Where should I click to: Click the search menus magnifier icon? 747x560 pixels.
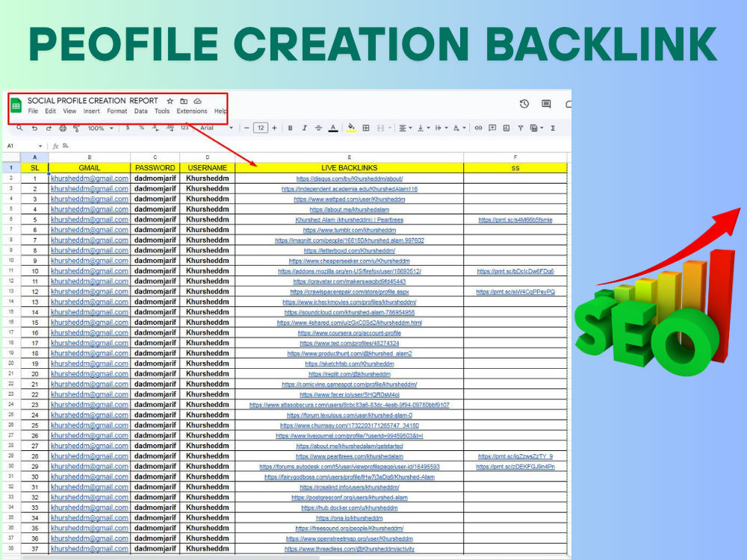click(19, 128)
